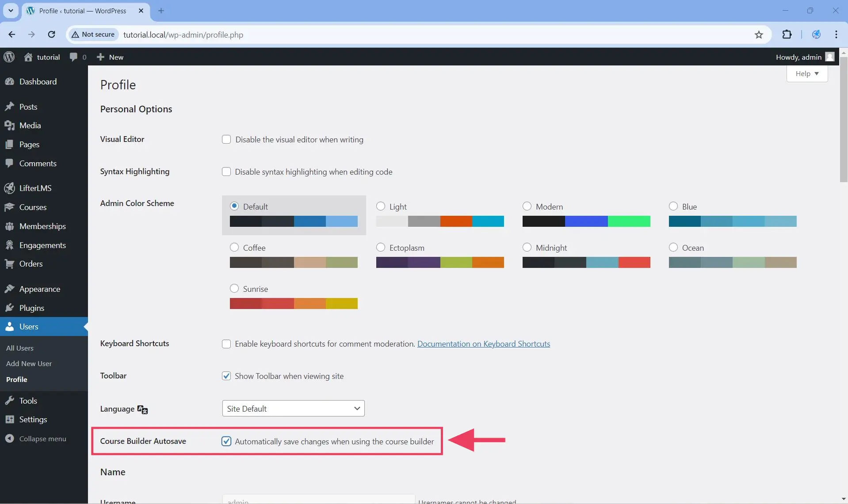Click the Media icon in sidebar
This screenshot has width=848, height=504.
tap(9, 126)
